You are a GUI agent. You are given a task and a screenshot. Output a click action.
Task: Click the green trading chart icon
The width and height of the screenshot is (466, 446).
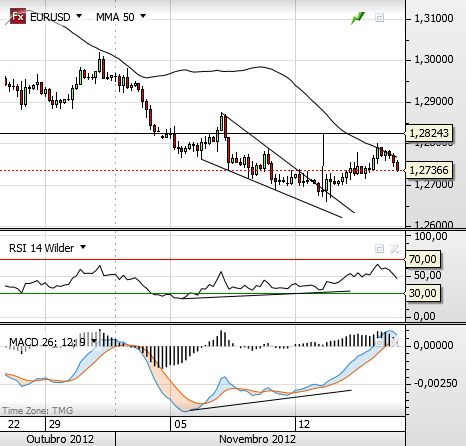pos(358,18)
